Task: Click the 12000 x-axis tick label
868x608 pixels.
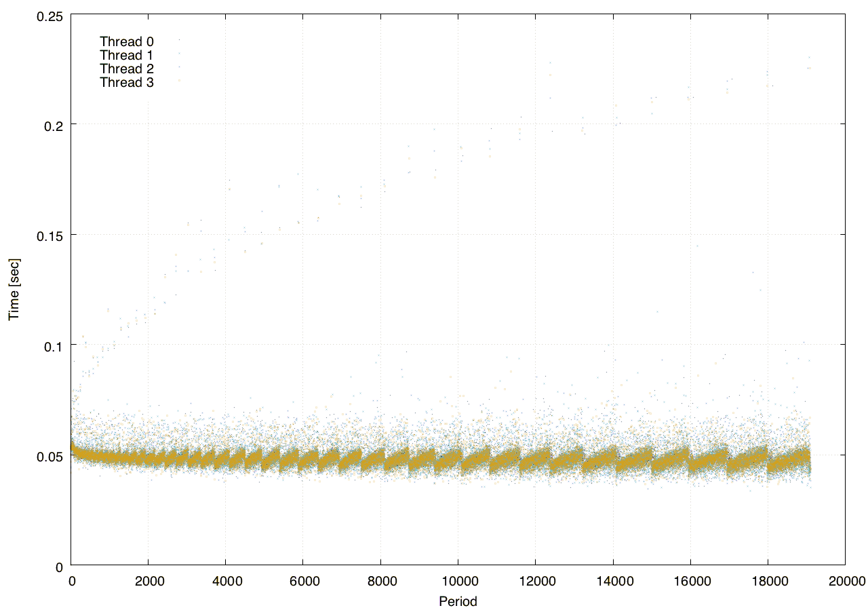Action: point(535,582)
